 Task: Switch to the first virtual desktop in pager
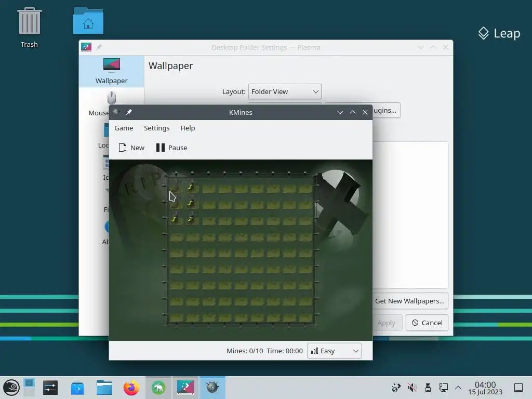pyautogui.click(x=29, y=383)
